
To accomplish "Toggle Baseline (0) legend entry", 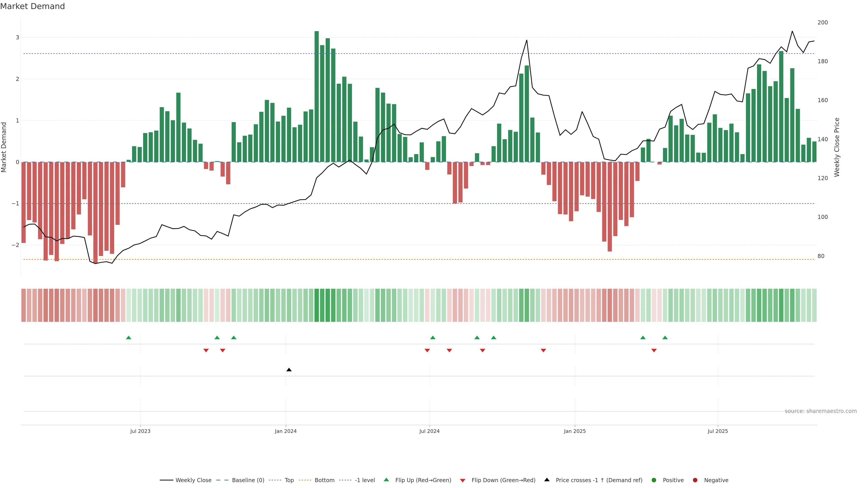I will pyautogui.click(x=248, y=480).
